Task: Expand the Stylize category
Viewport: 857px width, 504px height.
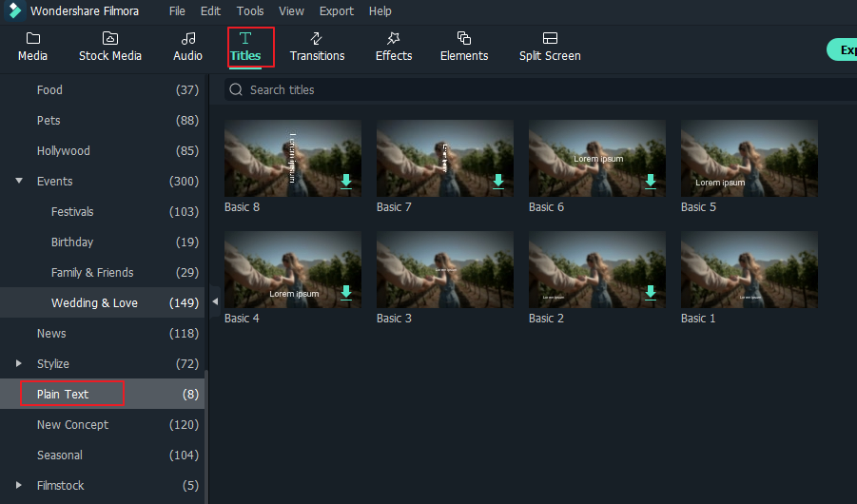Action: (x=20, y=363)
